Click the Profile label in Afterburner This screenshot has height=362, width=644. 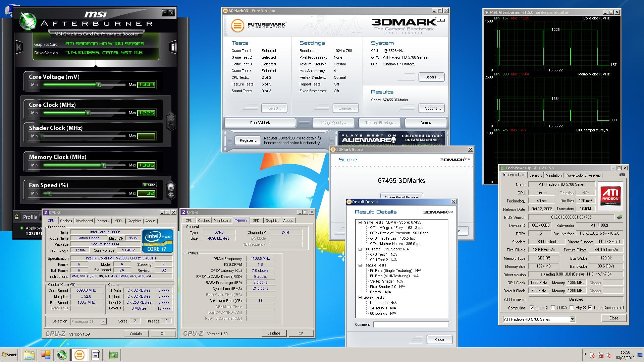[x=30, y=217]
